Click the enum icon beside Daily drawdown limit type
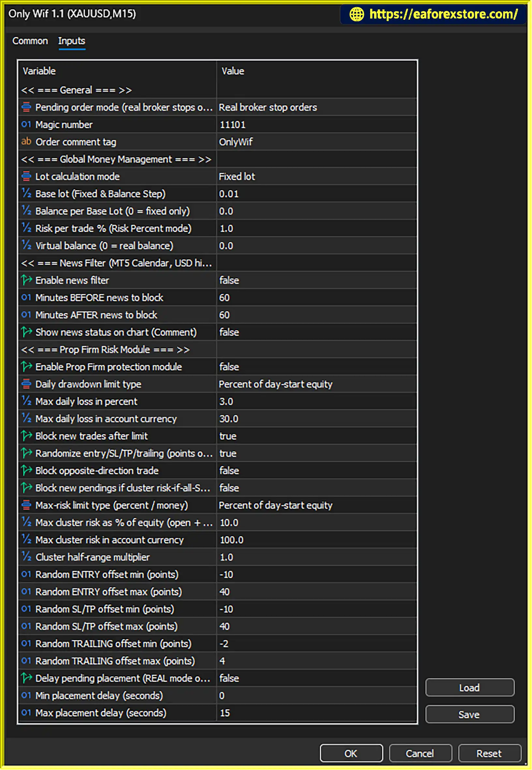 (26, 384)
